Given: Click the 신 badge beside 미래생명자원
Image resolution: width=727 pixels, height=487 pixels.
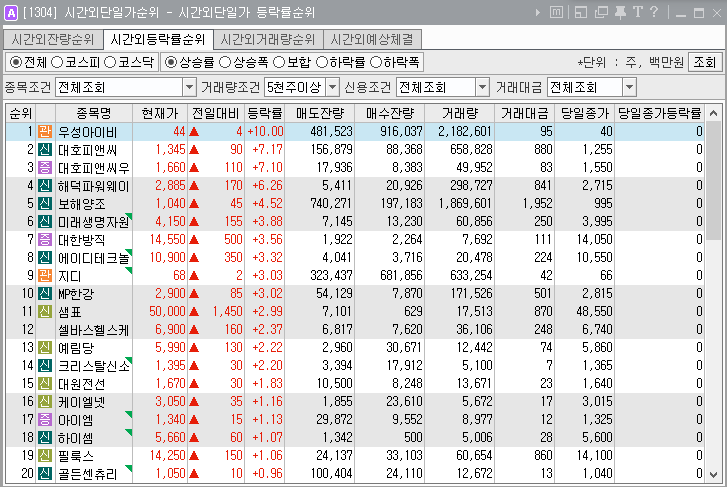Looking at the screenshot, I should point(45,222).
